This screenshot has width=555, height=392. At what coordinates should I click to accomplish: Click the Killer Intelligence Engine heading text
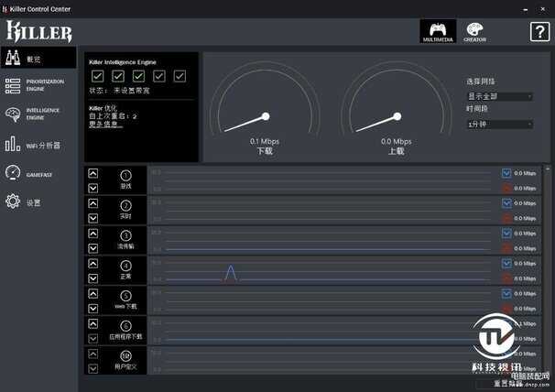coord(123,62)
